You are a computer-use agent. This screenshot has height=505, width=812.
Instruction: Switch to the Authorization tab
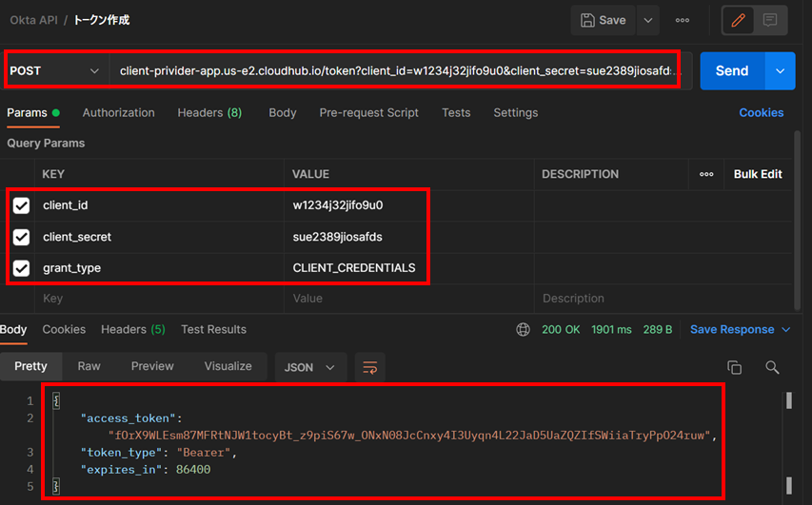[x=118, y=112]
